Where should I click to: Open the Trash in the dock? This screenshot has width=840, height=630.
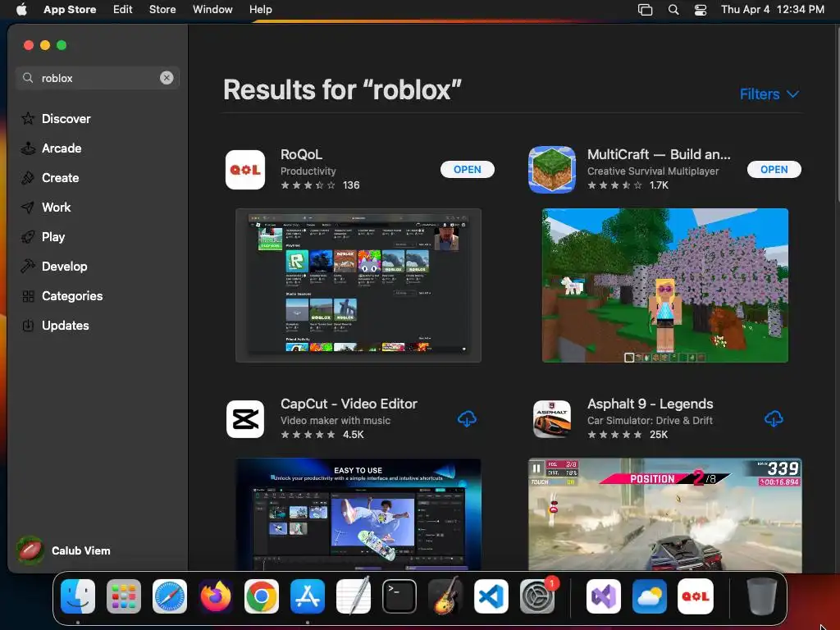pos(762,596)
